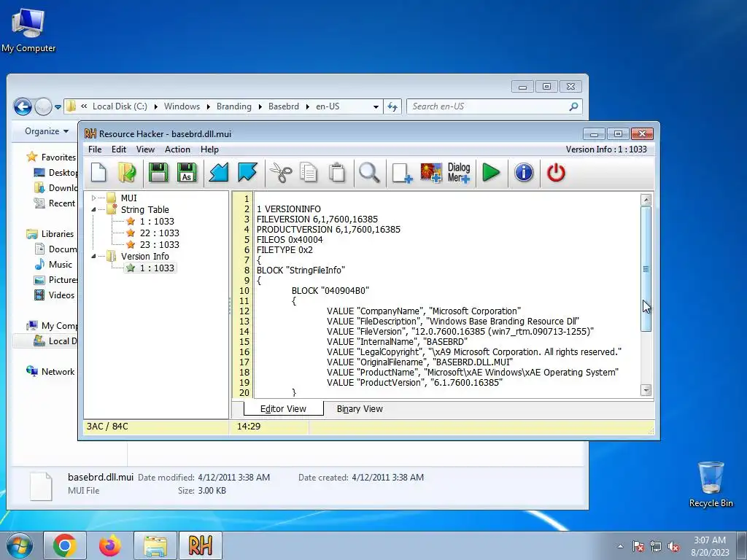This screenshot has height=560, width=747.
Task: Click the scissors Cut icon
Action: click(x=281, y=172)
